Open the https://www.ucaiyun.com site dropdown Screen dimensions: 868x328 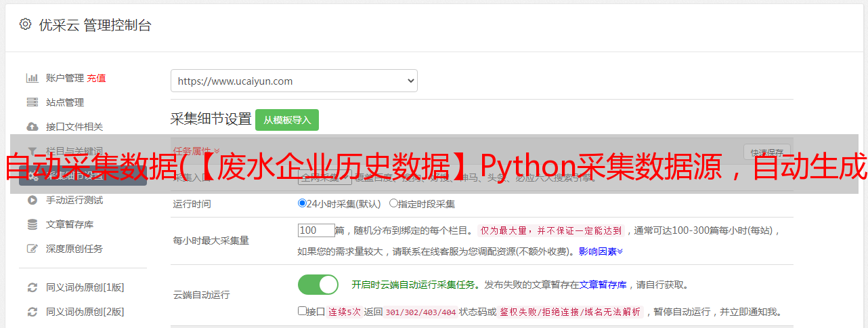tap(294, 81)
